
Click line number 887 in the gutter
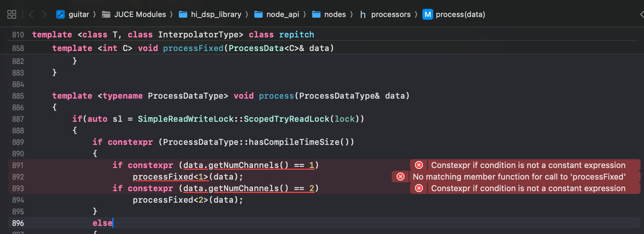click(18, 119)
